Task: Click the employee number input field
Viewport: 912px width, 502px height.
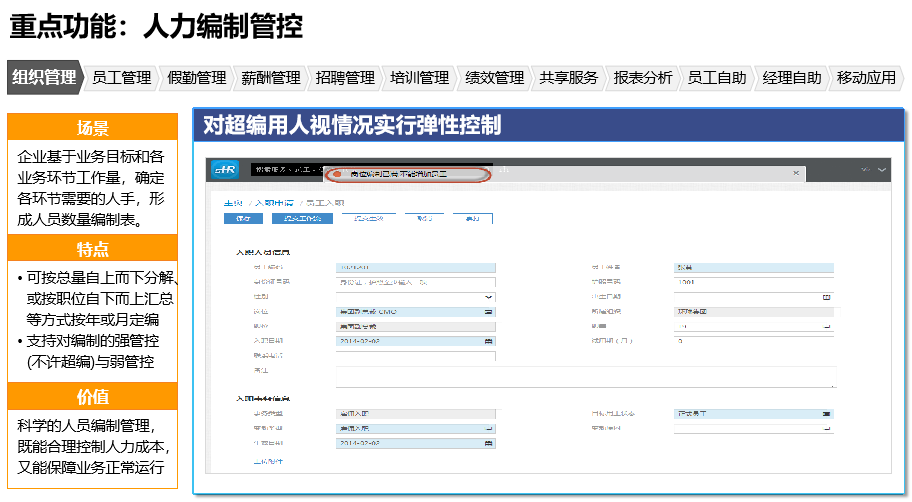Action: [416, 268]
